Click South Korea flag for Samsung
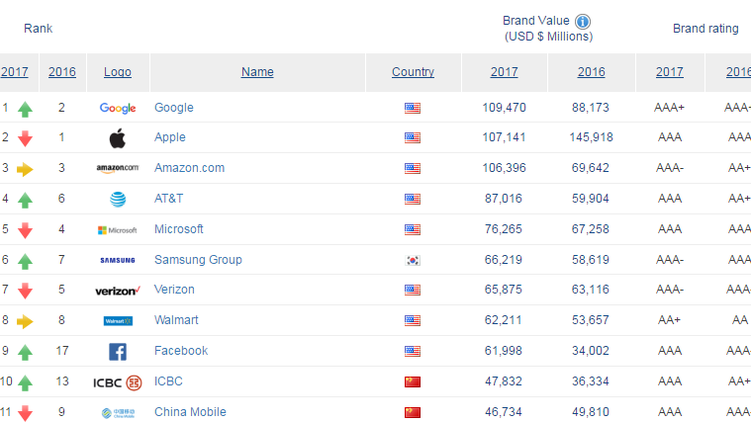The height and width of the screenshot is (422, 751). 413,260
